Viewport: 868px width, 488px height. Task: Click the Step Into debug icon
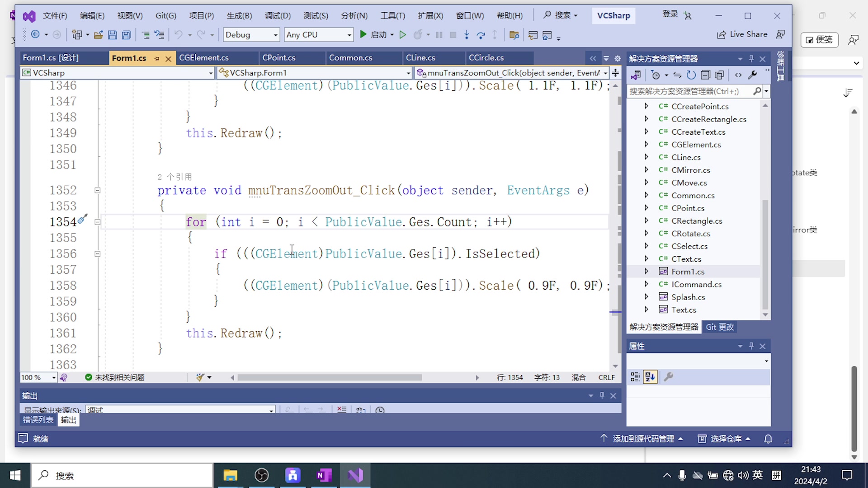[467, 35]
